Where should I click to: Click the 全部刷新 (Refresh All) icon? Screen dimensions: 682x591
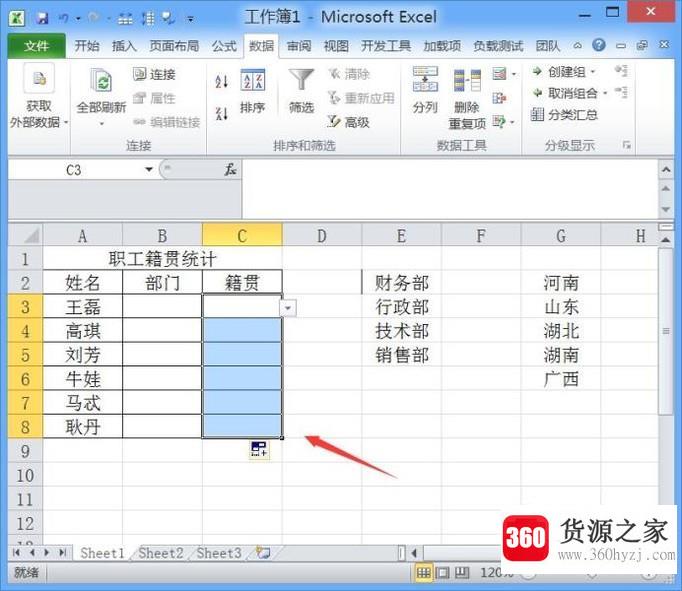[x=101, y=82]
